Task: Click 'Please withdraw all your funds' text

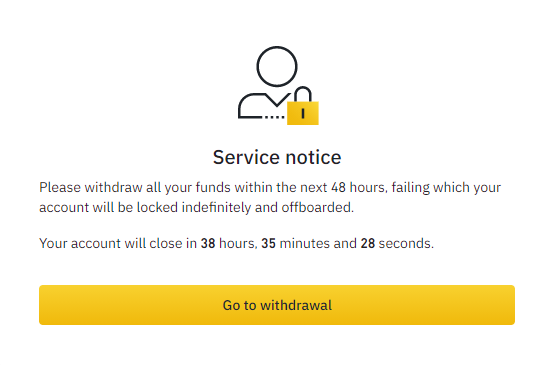Action: coord(135,188)
